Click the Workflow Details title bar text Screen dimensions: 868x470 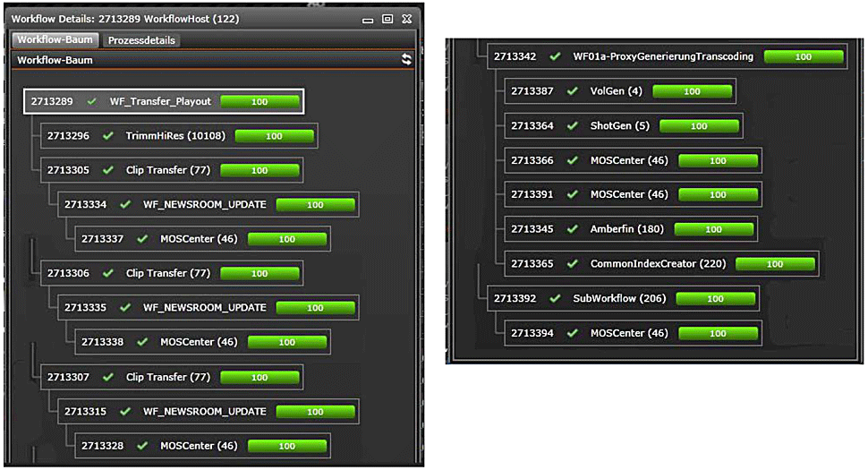point(124,19)
